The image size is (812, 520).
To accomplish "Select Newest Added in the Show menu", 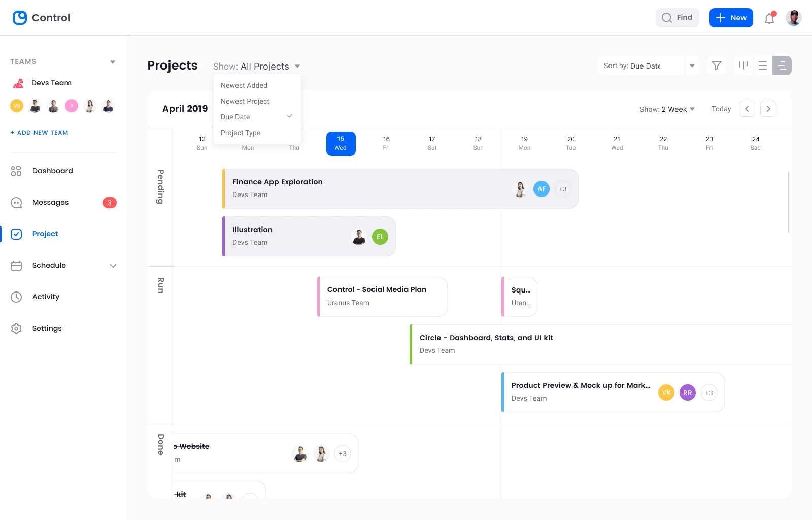I will tap(244, 85).
